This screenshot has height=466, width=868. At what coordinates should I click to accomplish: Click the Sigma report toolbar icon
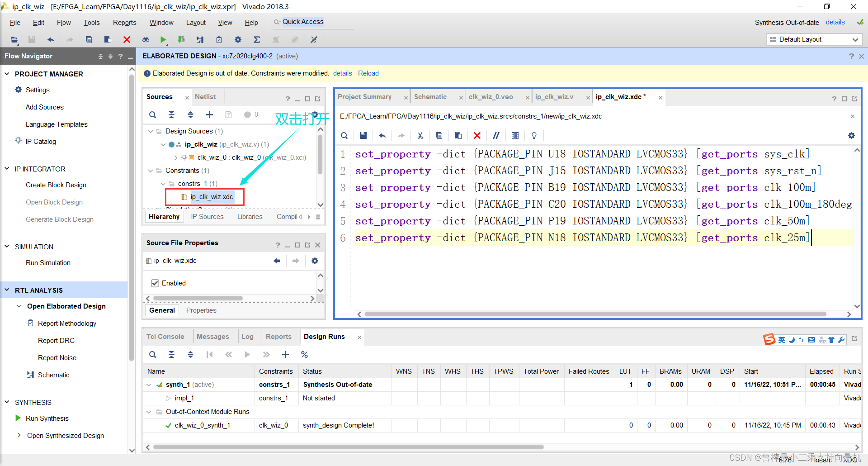(x=257, y=40)
